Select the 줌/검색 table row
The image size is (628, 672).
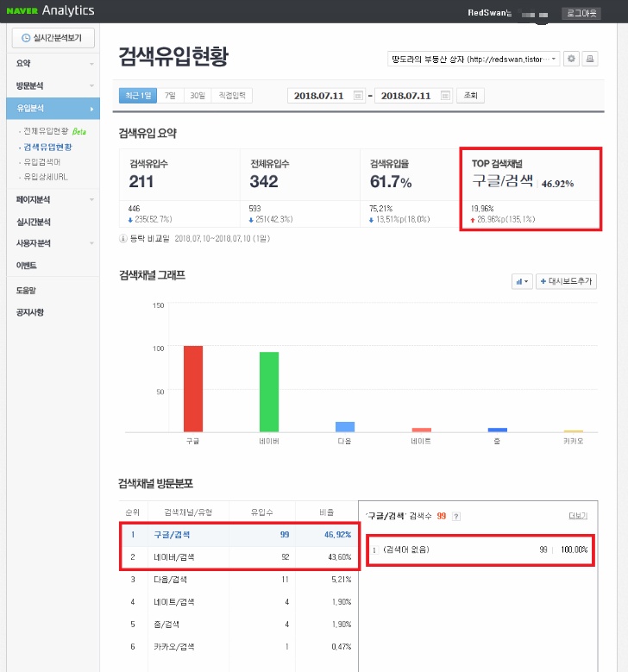(239, 624)
